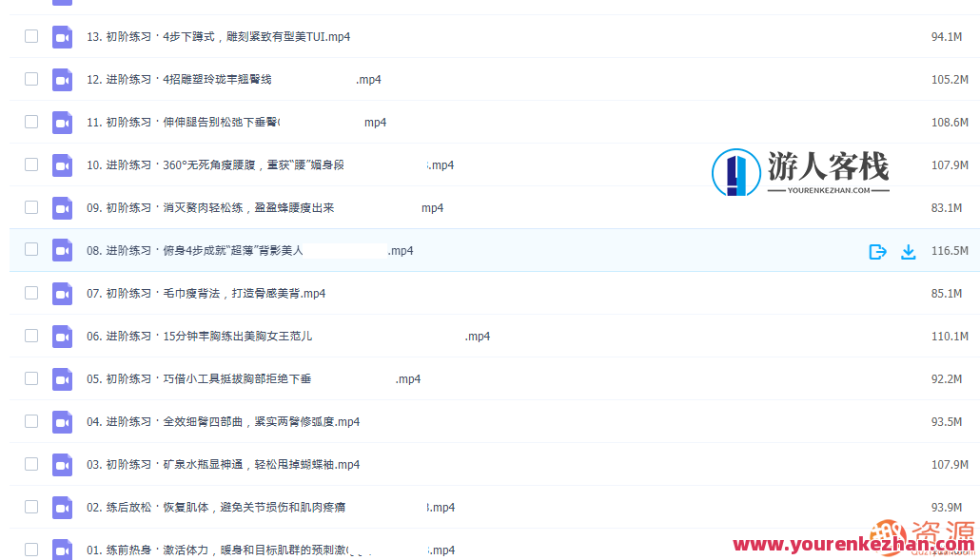Image resolution: width=980 pixels, height=560 pixels.
Task: Click the video icon for file 13
Action: tap(62, 37)
